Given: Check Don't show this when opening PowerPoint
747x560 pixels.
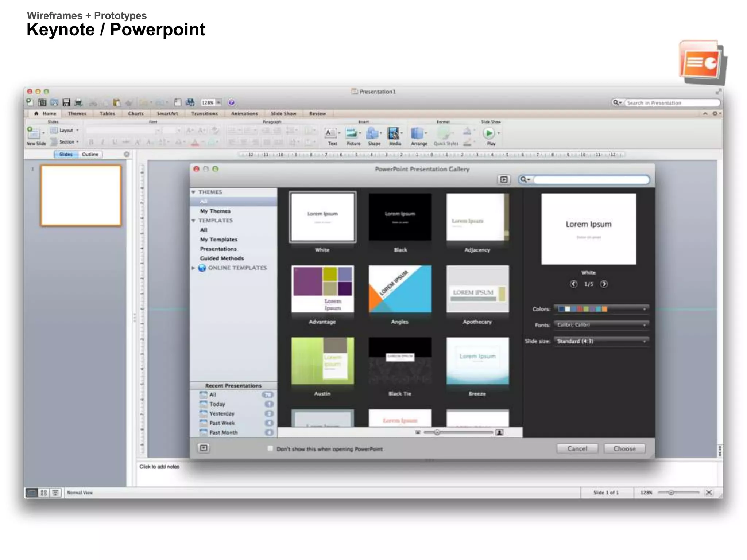Looking at the screenshot, I should click(x=270, y=449).
